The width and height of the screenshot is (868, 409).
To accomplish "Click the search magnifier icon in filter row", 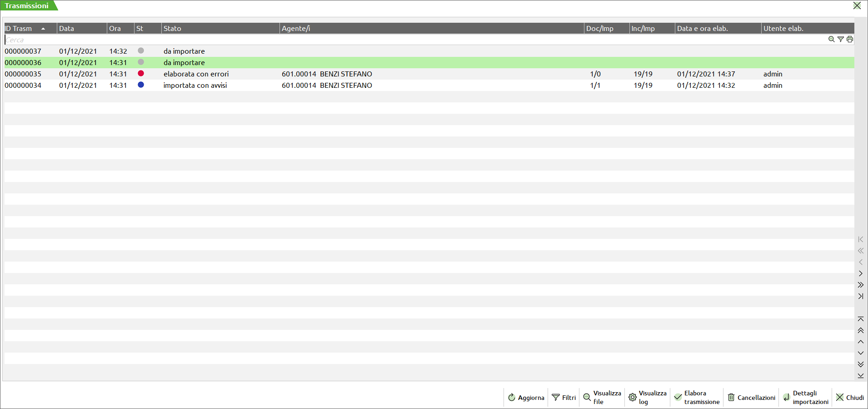I will tap(831, 40).
